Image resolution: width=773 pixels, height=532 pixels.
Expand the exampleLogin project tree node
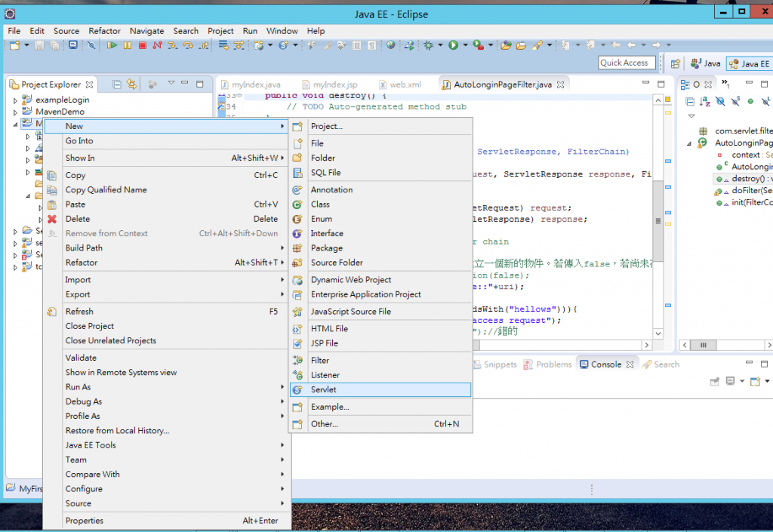pyautogui.click(x=15, y=100)
